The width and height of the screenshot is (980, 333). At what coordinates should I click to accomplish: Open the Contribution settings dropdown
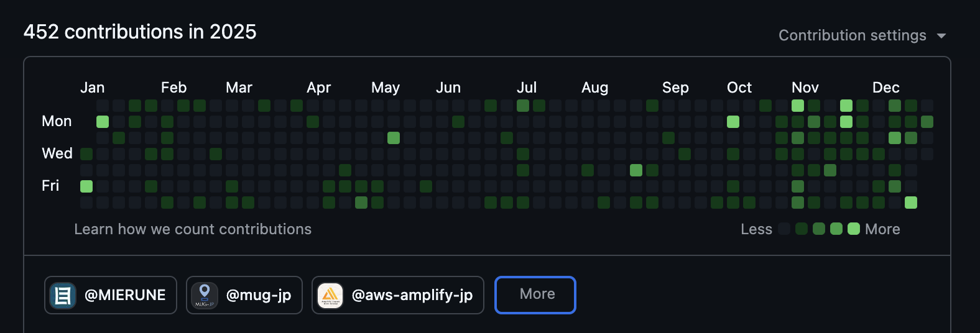pos(862,35)
